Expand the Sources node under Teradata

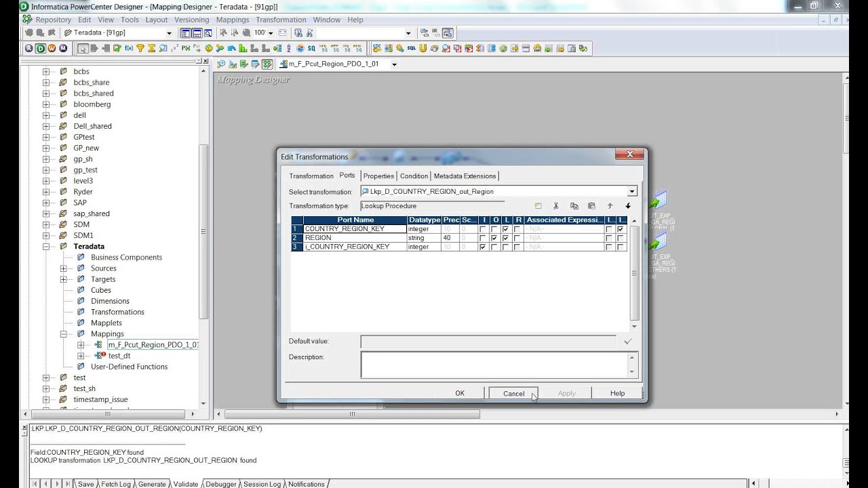pos(64,268)
